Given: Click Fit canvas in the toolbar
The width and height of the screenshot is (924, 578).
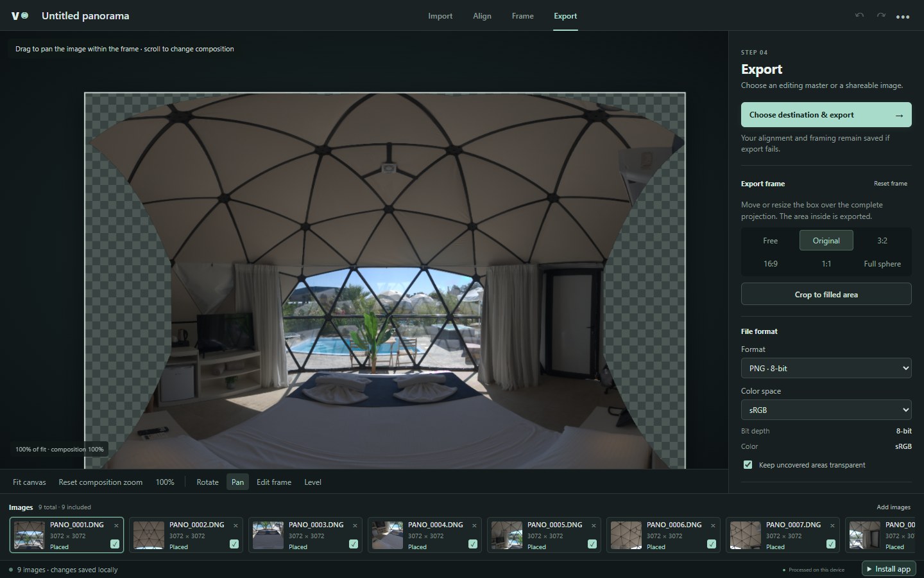Looking at the screenshot, I should pyautogui.click(x=30, y=482).
